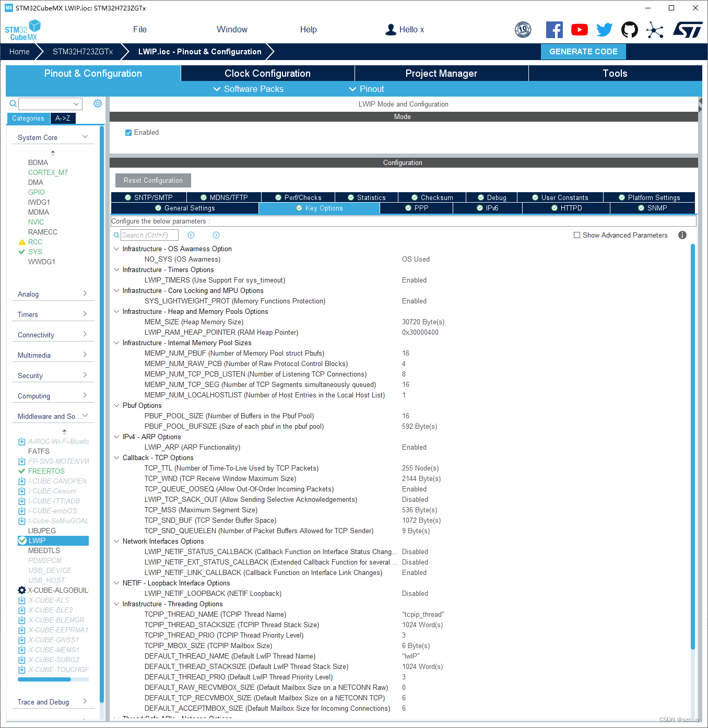Click the user account icon
The width and height of the screenshot is (708, 728).
(391, 30)
